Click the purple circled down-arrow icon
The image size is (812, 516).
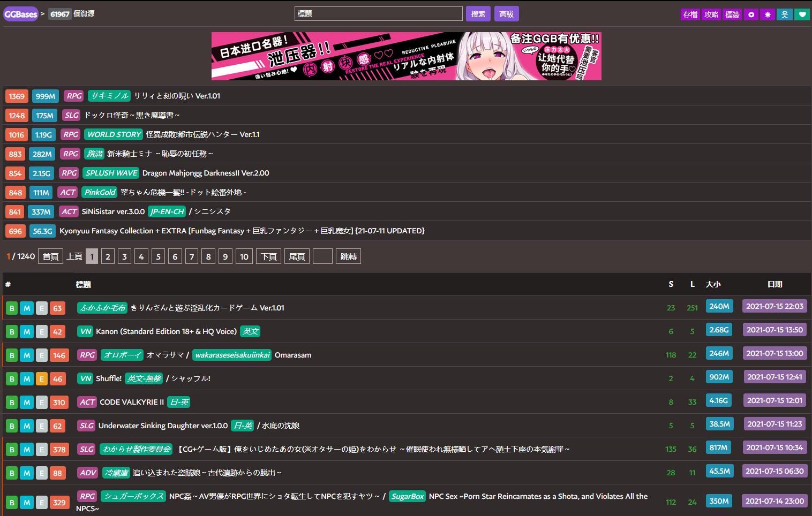pyautogui.click(x=751, y=14)
